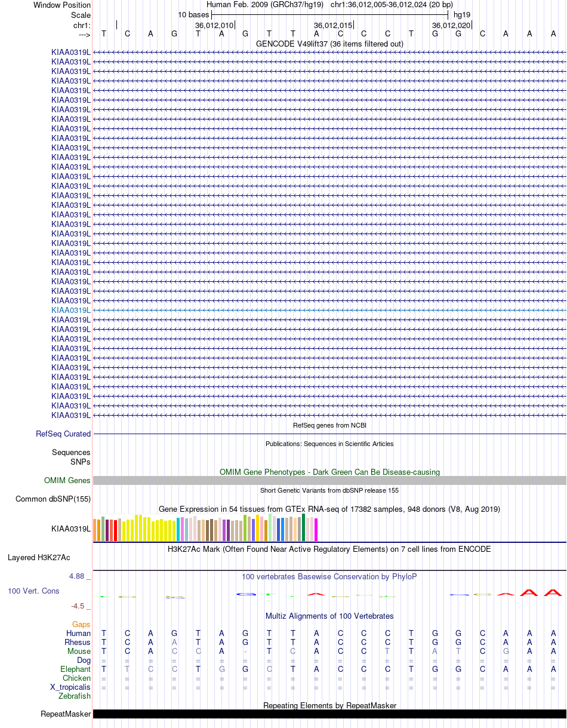Open the GTEx Gene Expression track title
The image size is (567, 728).
329,509
